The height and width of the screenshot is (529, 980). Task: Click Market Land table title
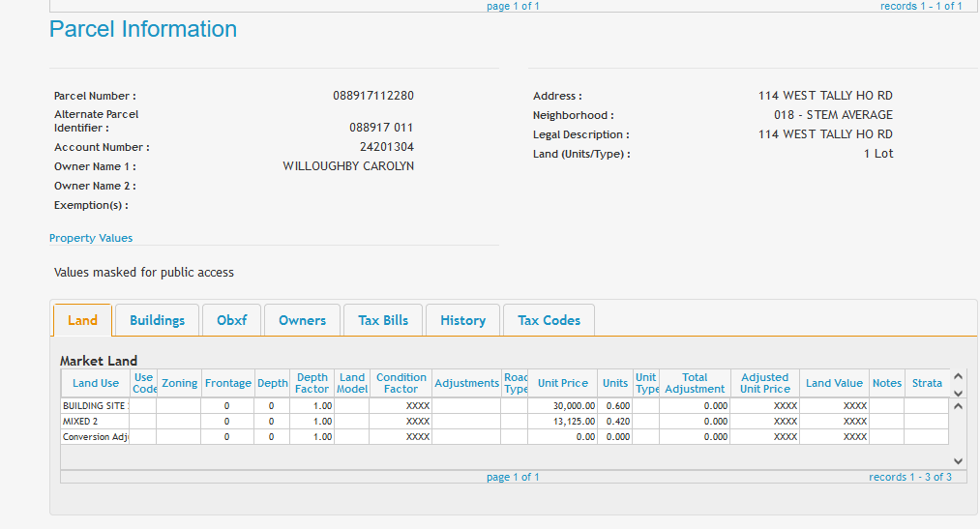(x=99, y=361)
